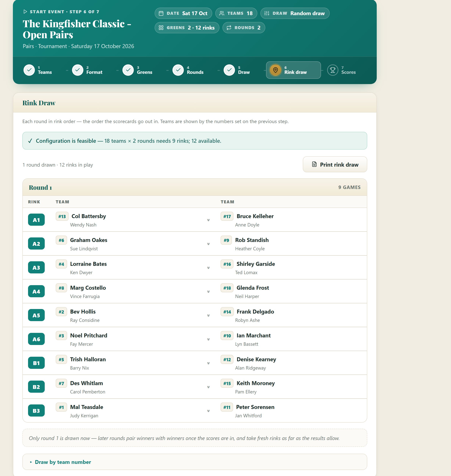Click the Format step checkmark icon

pos(78,70)
